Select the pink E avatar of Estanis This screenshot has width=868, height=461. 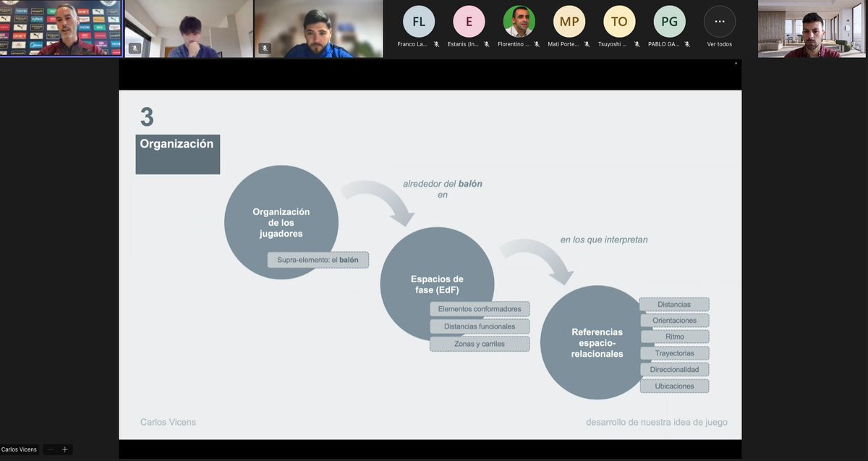(x=469, y=21)
